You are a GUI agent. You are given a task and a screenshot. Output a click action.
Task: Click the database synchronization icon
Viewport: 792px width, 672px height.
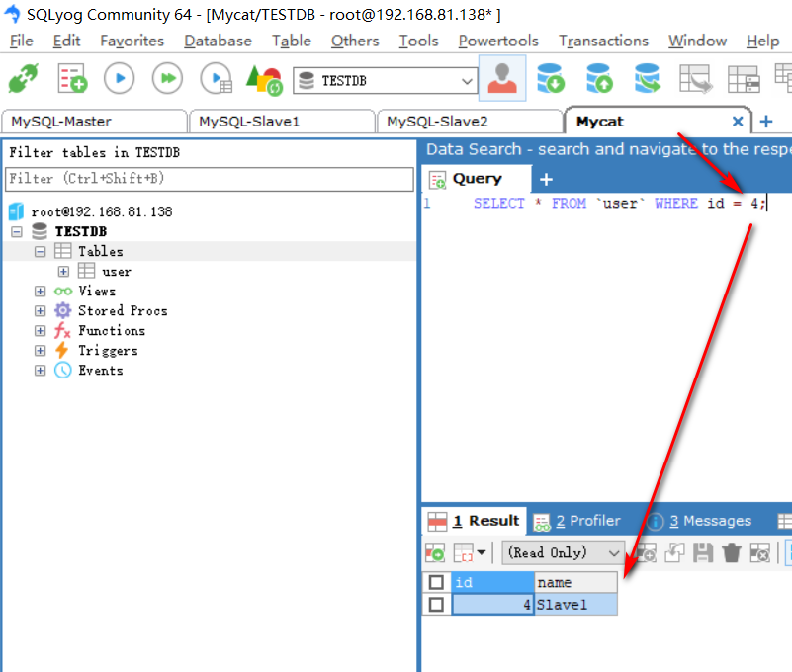[x=648, y=78]
